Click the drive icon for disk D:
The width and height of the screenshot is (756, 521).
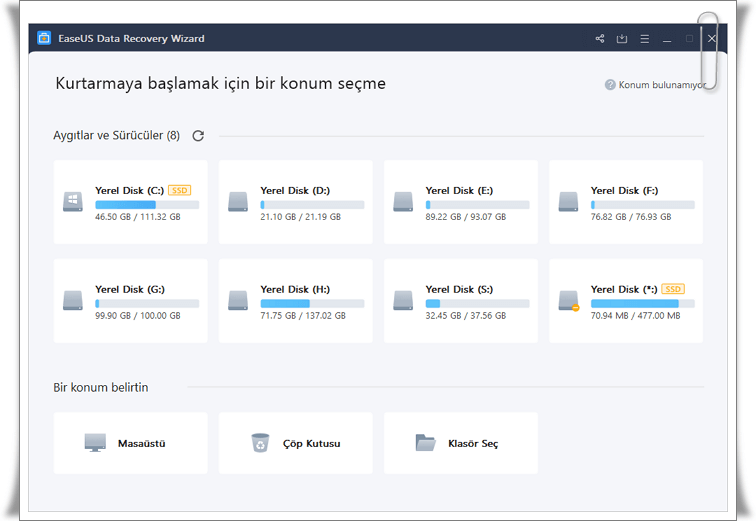click(238, 202)
